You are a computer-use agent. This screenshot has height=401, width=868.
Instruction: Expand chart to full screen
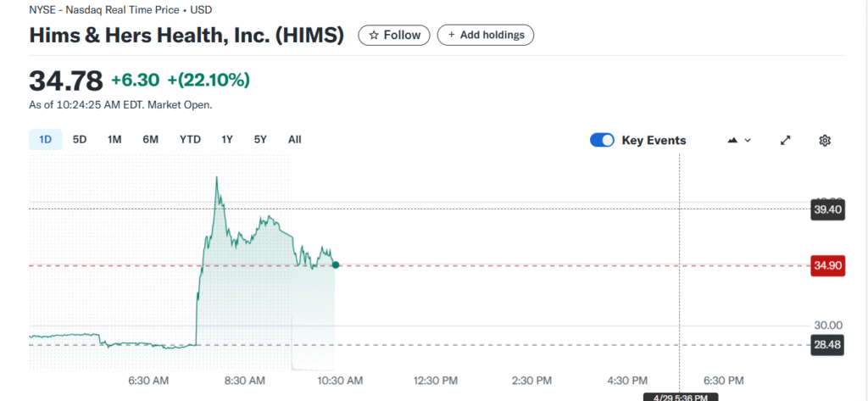786,141
